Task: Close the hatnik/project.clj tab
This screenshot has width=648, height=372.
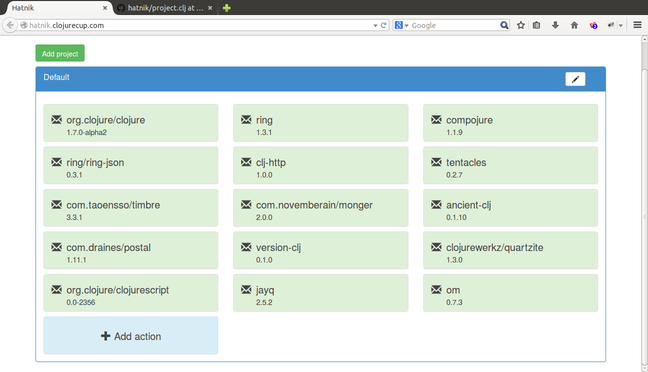Action: click(x=210, y=8)
